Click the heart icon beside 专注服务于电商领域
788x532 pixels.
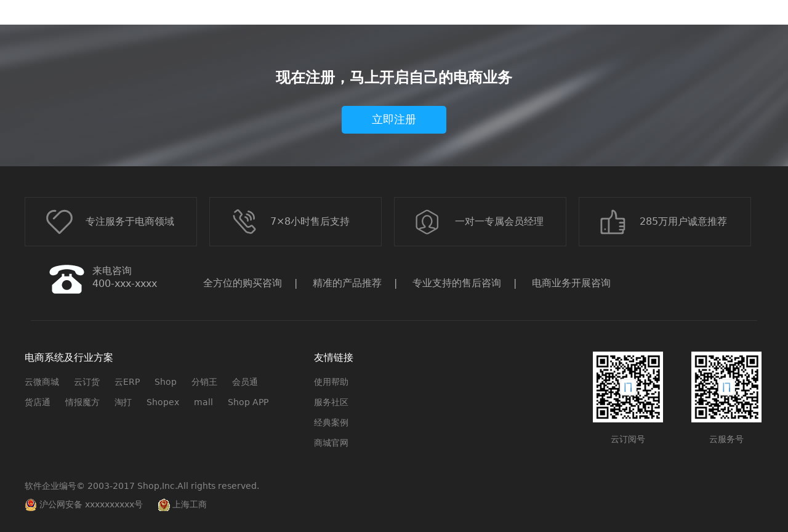tap(60, 222)
